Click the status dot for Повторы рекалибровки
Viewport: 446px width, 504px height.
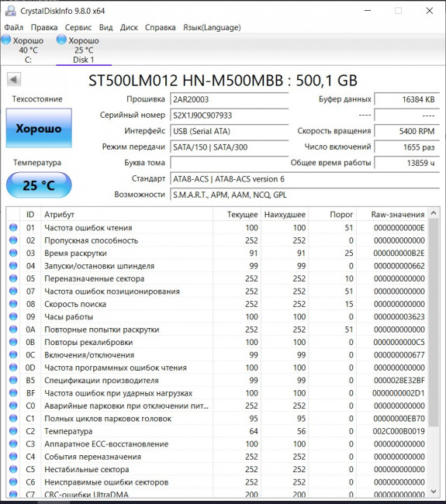(x=13, y=342)
